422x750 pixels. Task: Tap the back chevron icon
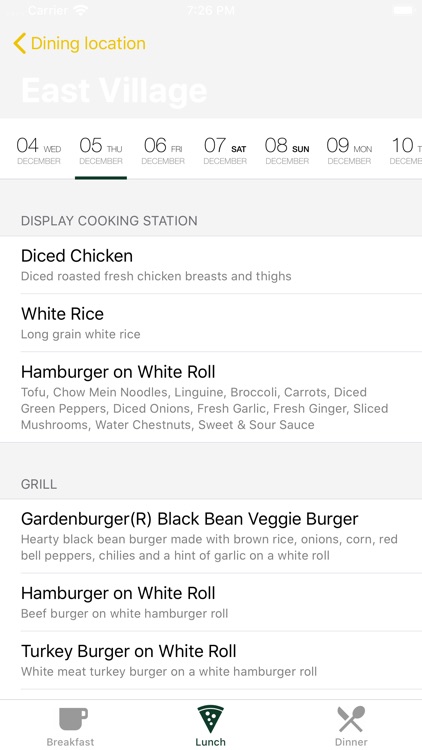(20, 44)
